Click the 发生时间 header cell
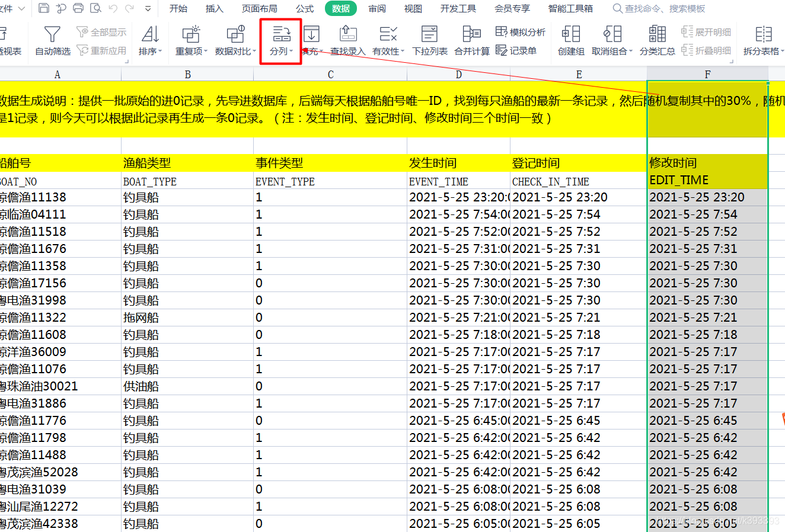The height and width of the screenshot is (532, 785). click(458, 163)
